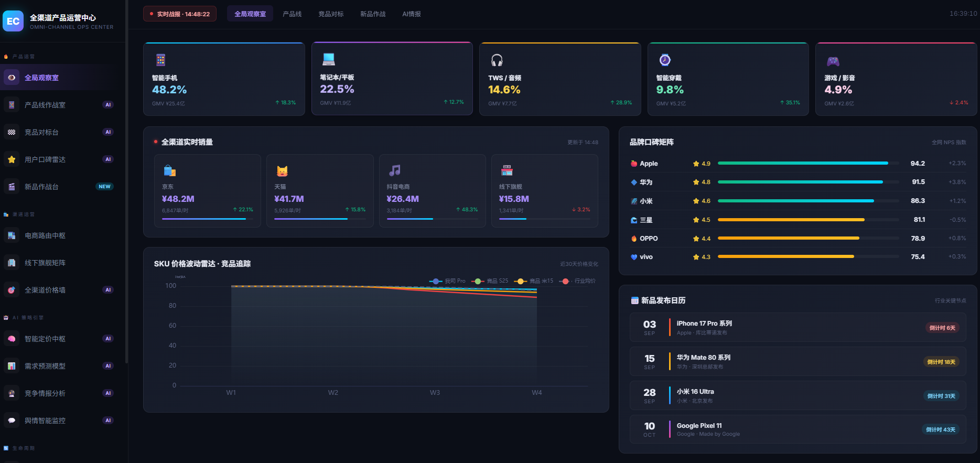
Task: Select 全渠道价格墙 in the sidebar
Action: pyautogui.click(x=59, y=290)
